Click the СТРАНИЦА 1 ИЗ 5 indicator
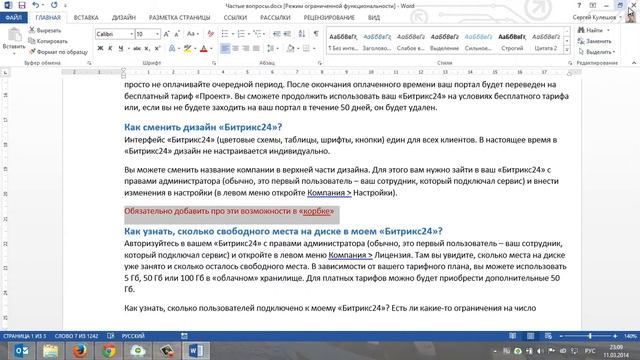This screenshot has width=640, height=360. pos(24,336)
